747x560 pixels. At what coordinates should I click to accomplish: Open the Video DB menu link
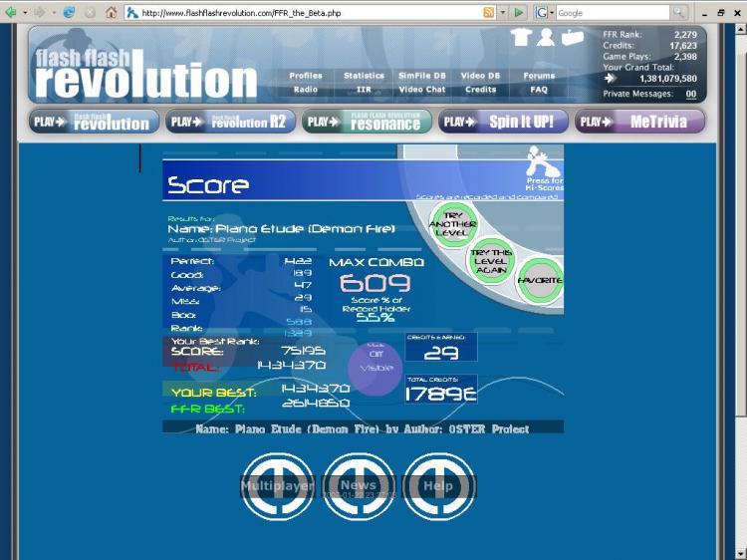click(480, 76)
